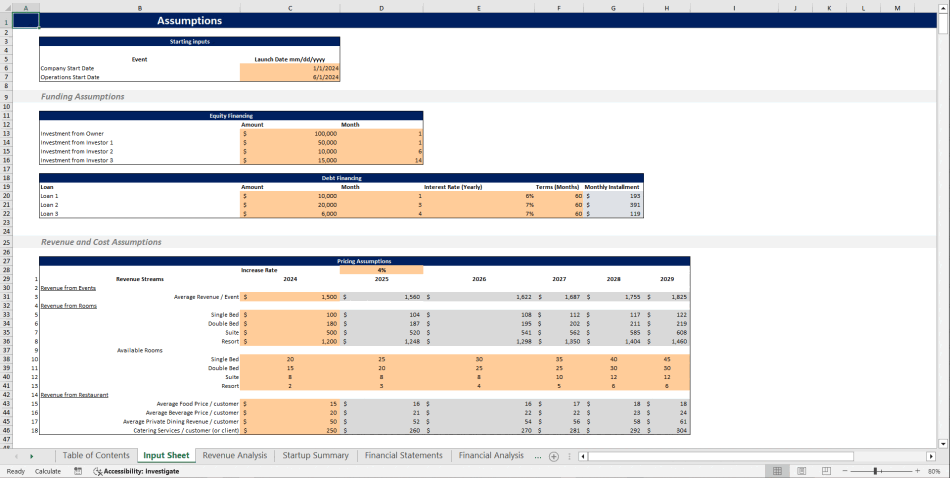Switch to Normal view in status bar

776,471
